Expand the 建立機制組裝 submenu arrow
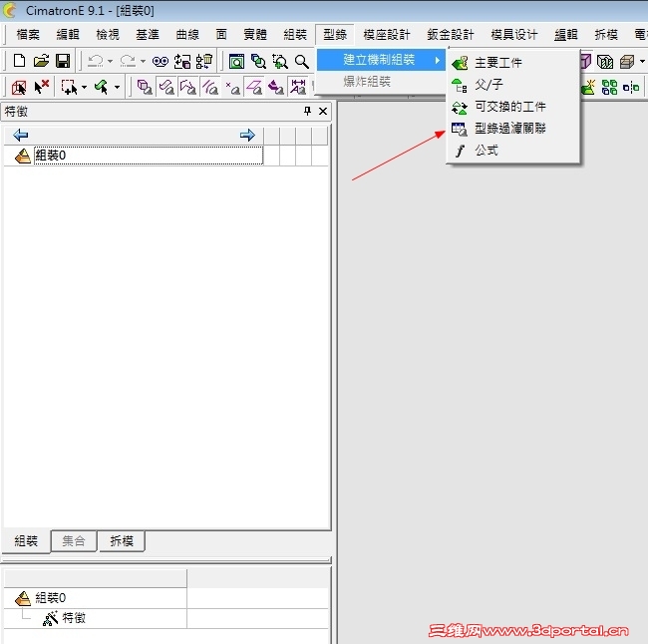Screen dimensions: 648x644 pyautogui.click(x=438, y=60)
